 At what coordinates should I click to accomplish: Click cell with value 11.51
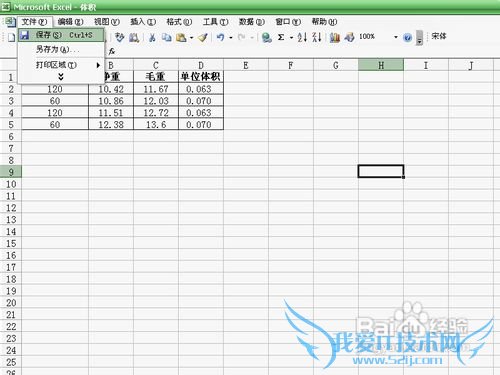click(111, 113)
